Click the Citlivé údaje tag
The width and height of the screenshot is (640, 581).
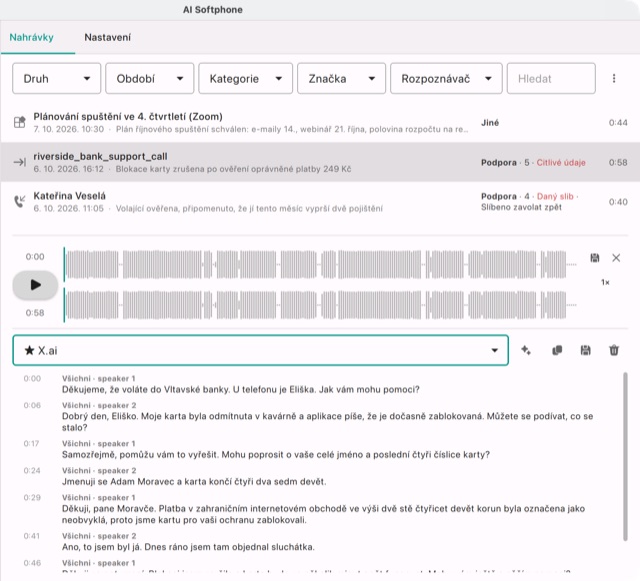(x=561, y=163)
